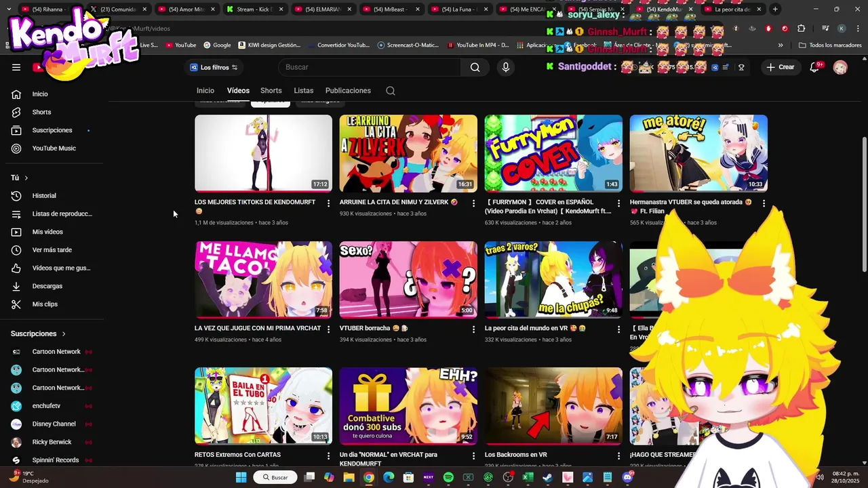Screen dimensions: 868x488
Task: Click the Windows Start button
Action: (241, 477)
